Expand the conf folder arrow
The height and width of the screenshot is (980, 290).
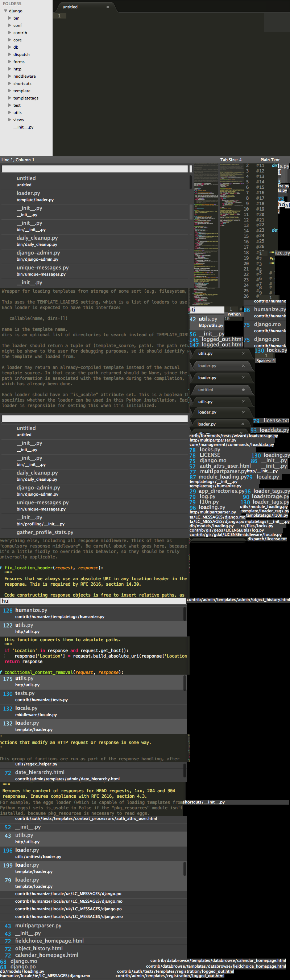(x=10, y=25)
